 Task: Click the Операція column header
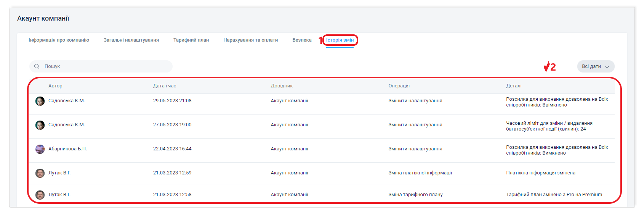pos(399,86)
